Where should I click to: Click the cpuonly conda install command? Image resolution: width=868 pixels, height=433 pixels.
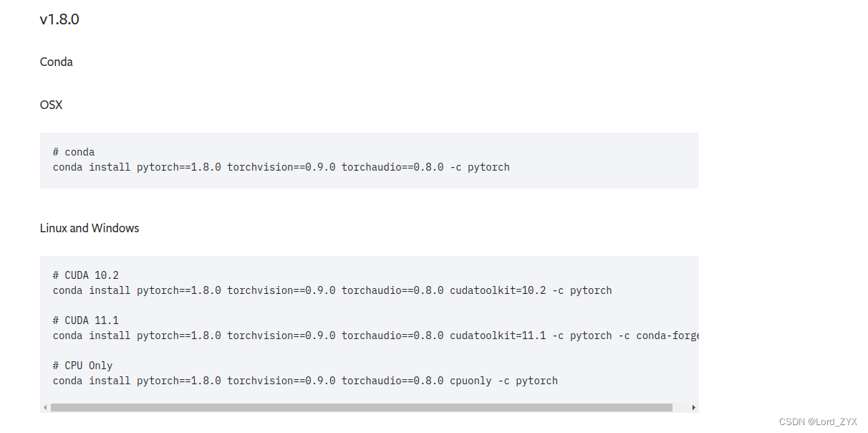tap(305, 381)
